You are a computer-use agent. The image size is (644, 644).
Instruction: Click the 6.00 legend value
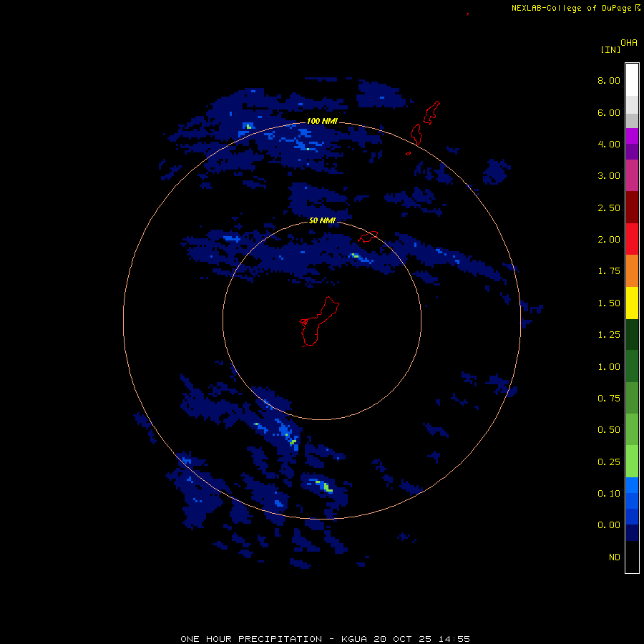[609, 112]
